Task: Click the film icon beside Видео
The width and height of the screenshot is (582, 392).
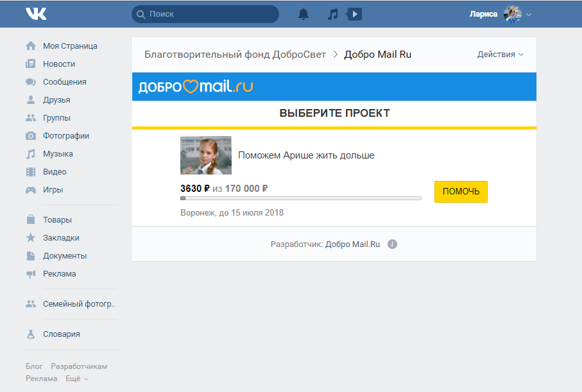Action: pyautogui.click(x=31, y=172)
